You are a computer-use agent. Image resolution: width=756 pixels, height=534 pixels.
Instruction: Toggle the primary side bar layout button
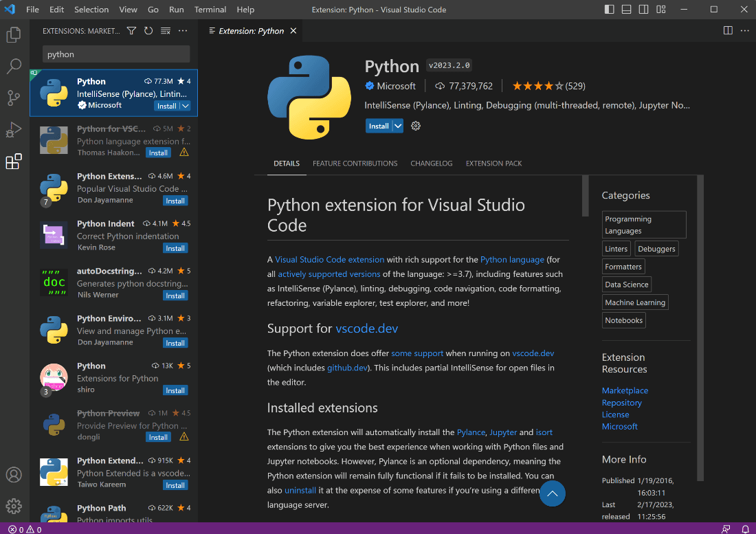(610, 10)
